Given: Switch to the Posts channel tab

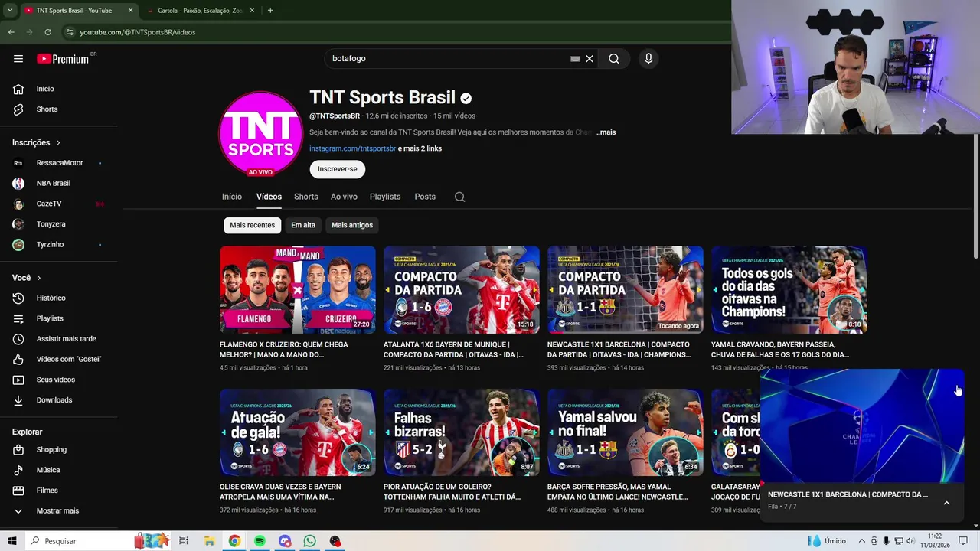Looking at the screenshot, I should pyautogui.click(x=425, y=197).
